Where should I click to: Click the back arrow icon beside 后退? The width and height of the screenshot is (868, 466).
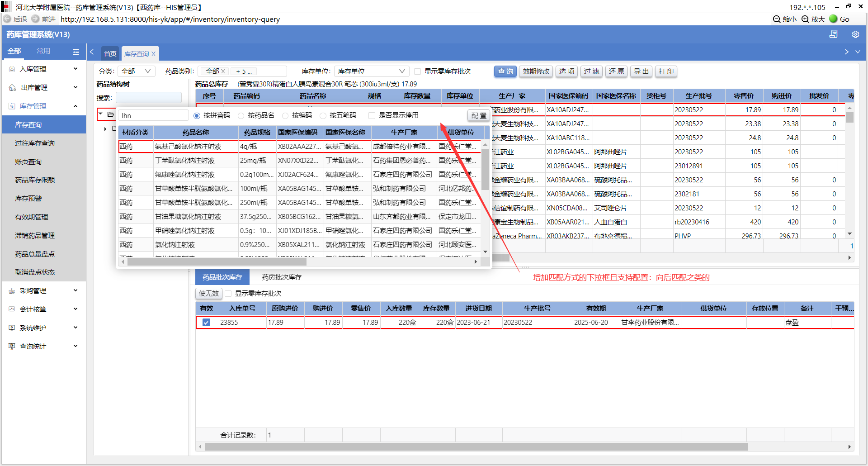tap(7, 19)
